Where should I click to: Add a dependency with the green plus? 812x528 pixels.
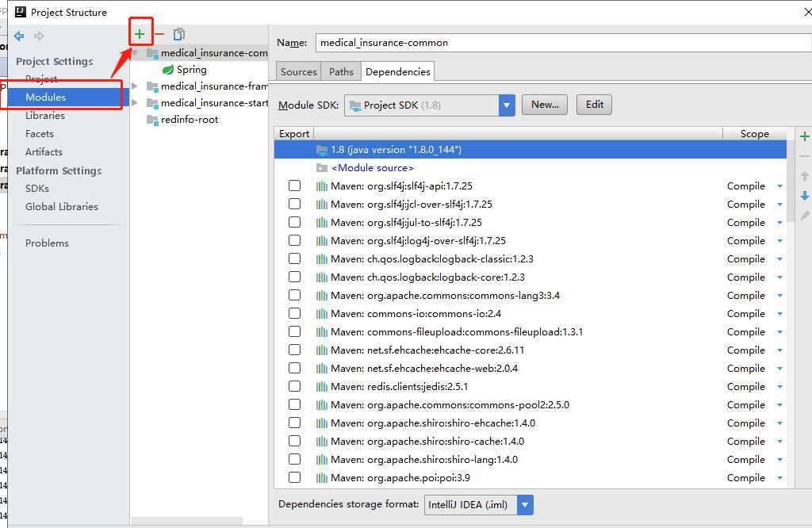[x=804, y=136]
